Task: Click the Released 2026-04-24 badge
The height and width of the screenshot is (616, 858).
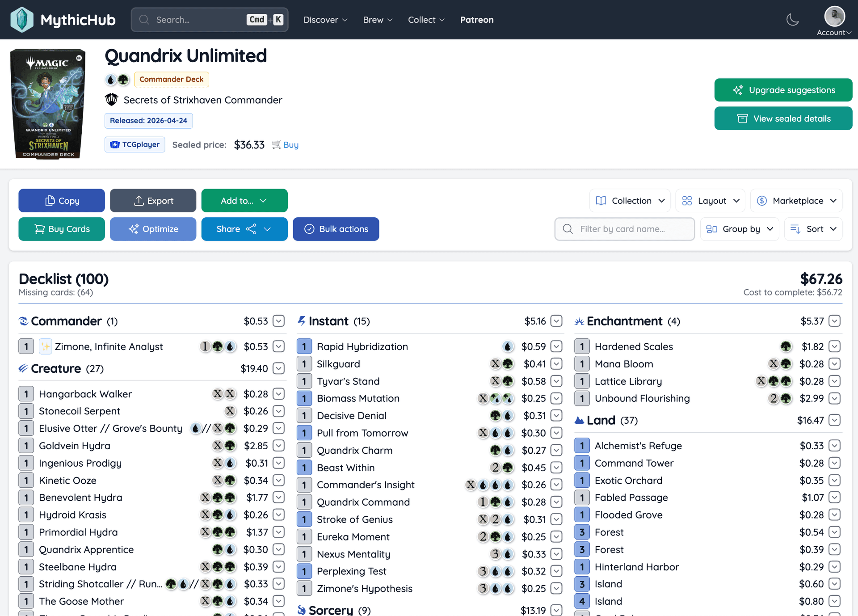Action: tap(149, 121)
